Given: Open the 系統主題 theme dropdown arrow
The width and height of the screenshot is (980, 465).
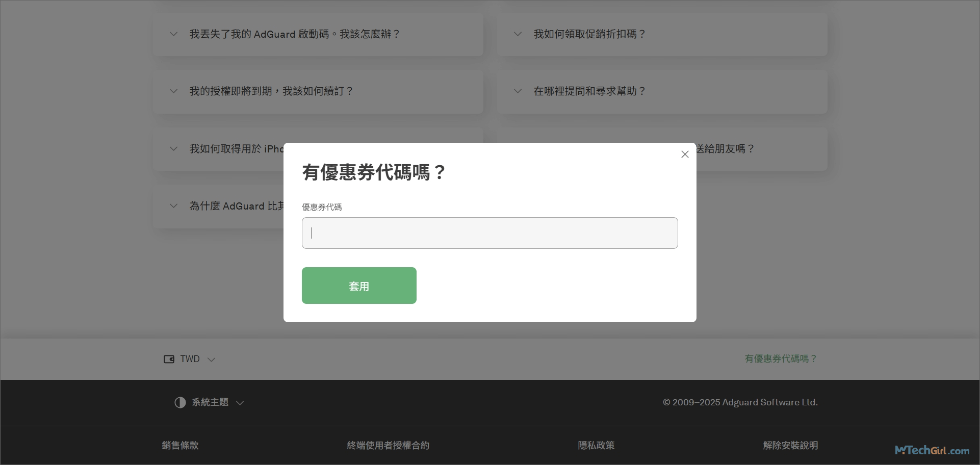Looking at the screenshot, I should click(240, 403).
